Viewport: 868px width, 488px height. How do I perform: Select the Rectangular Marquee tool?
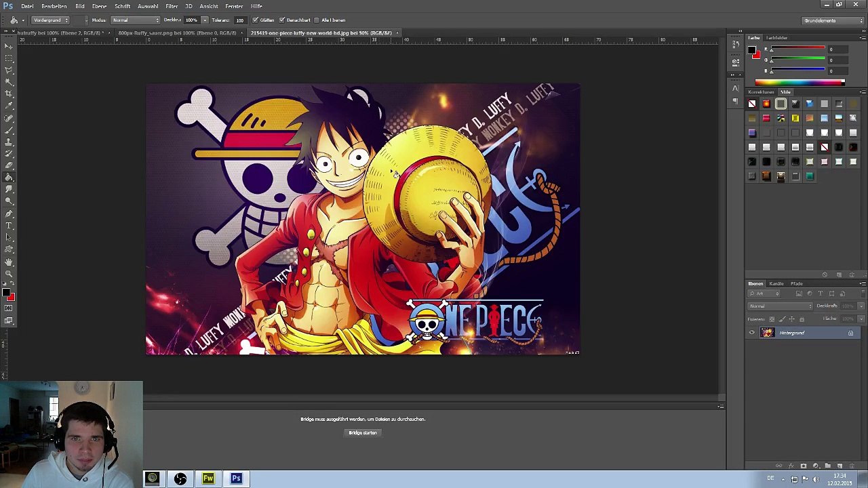[x=8, y=58]
